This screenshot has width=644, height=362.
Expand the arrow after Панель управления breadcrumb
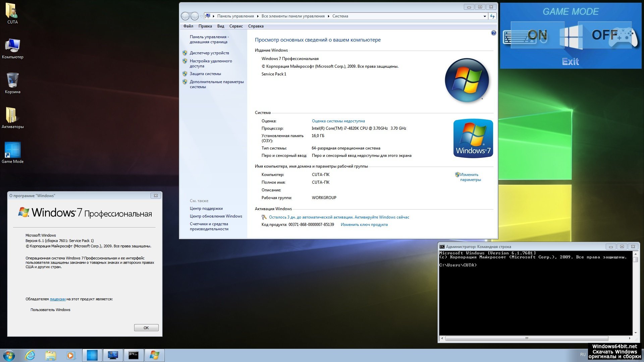[x=258, y=16]
